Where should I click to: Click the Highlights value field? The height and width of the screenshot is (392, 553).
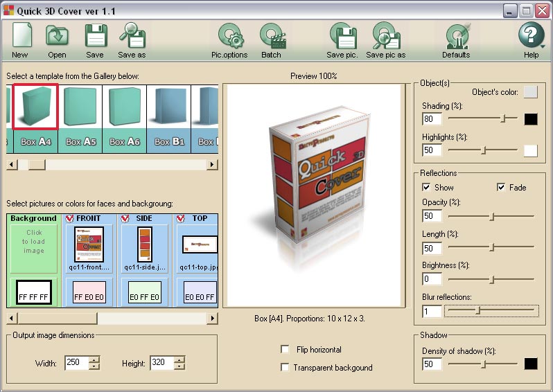[x=432, y=150]
